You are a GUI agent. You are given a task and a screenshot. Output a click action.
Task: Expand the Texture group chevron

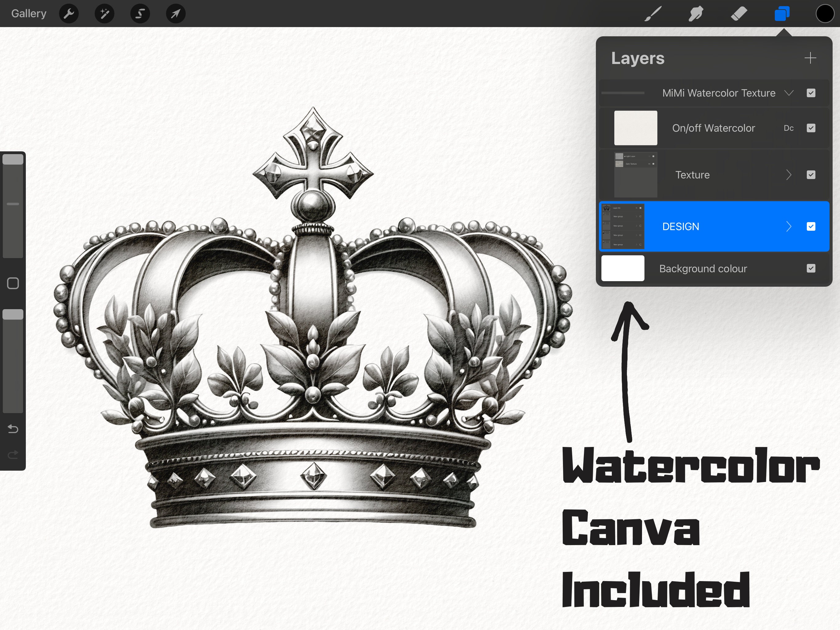789,175
